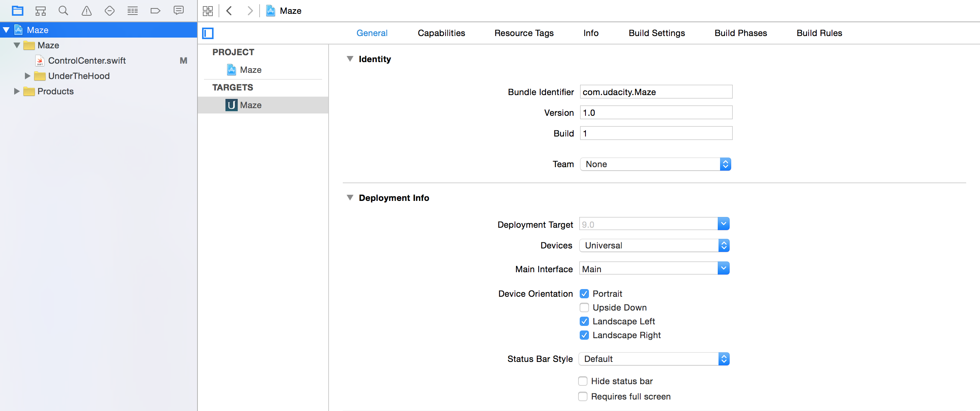
Task: Click the related items grid icon
Action: 208,11
